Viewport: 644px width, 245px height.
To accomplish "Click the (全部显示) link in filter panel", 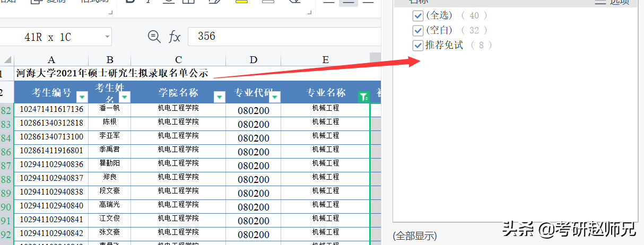I will 415,235.
